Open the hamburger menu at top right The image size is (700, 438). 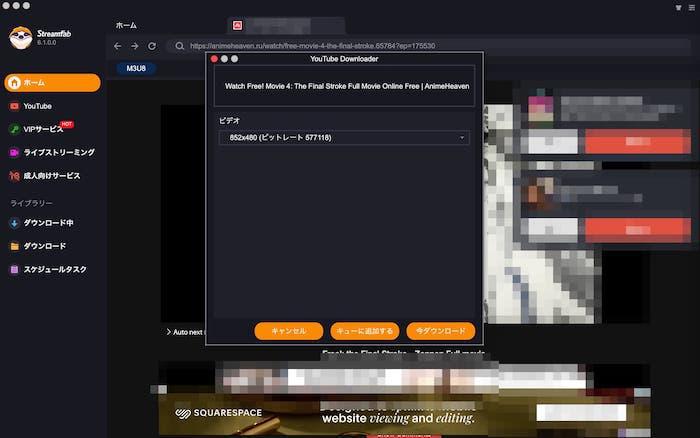[x=692, y=8]
